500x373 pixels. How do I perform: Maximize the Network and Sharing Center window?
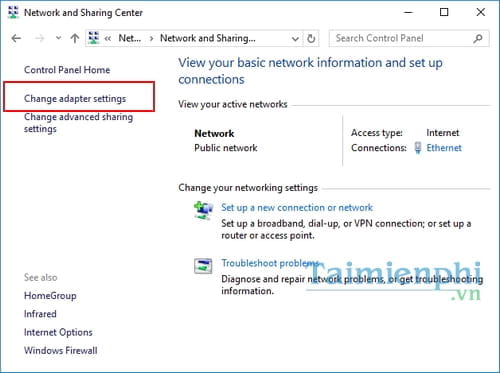point(444,12)
